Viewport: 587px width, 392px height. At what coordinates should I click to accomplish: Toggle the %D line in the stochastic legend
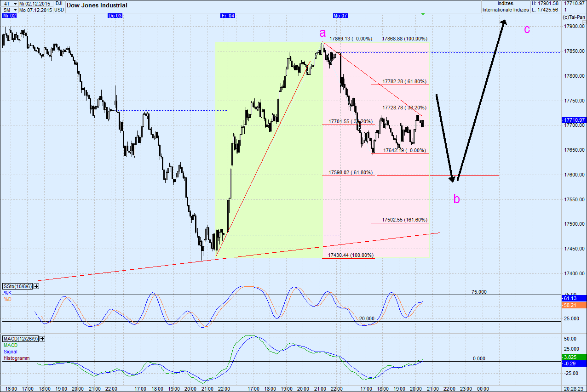coord(7,299)
